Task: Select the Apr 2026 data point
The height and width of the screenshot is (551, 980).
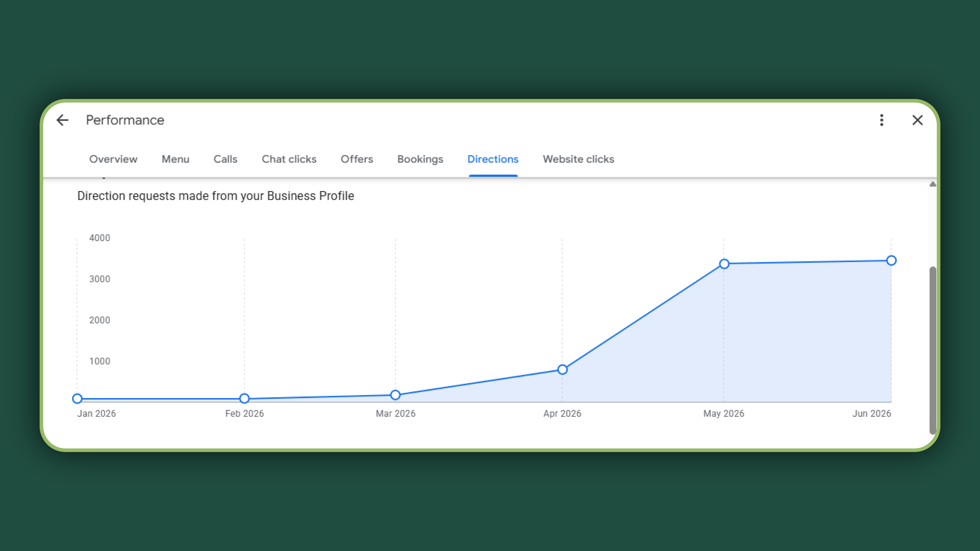Action: 562,370
